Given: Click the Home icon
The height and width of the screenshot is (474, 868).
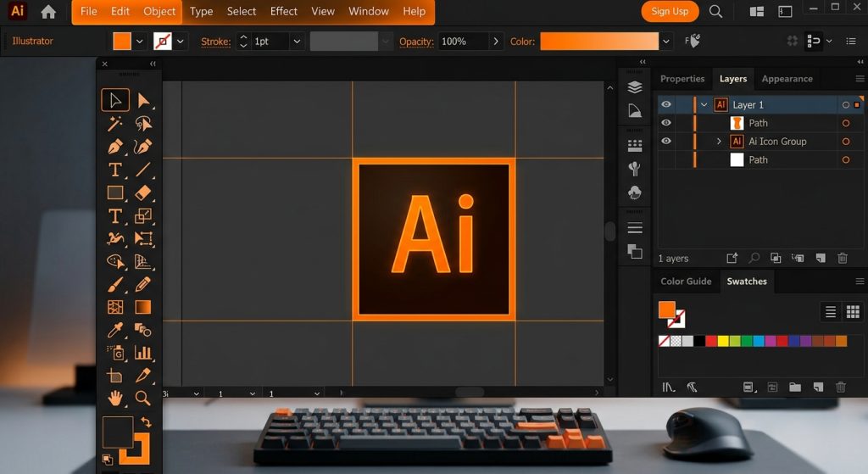Looking at the screenshot, I should 48,12.
